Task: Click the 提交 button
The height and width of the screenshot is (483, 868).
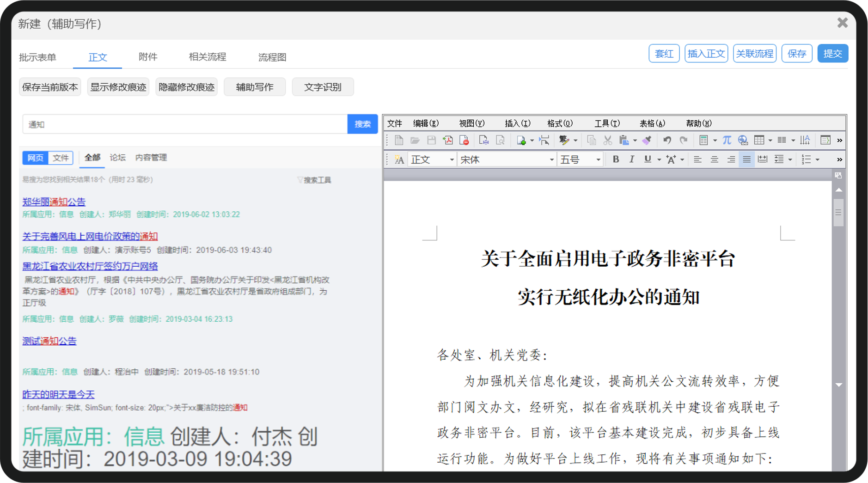Action: [x=832, y=54]
